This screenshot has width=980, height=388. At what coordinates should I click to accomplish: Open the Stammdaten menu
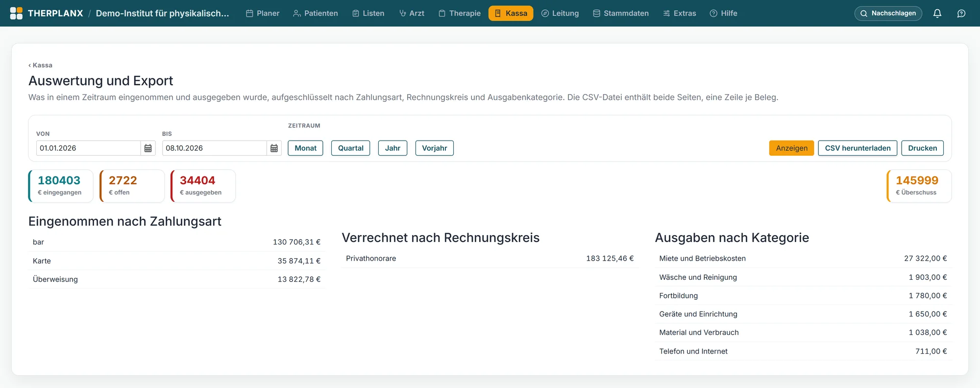(621, 13)
